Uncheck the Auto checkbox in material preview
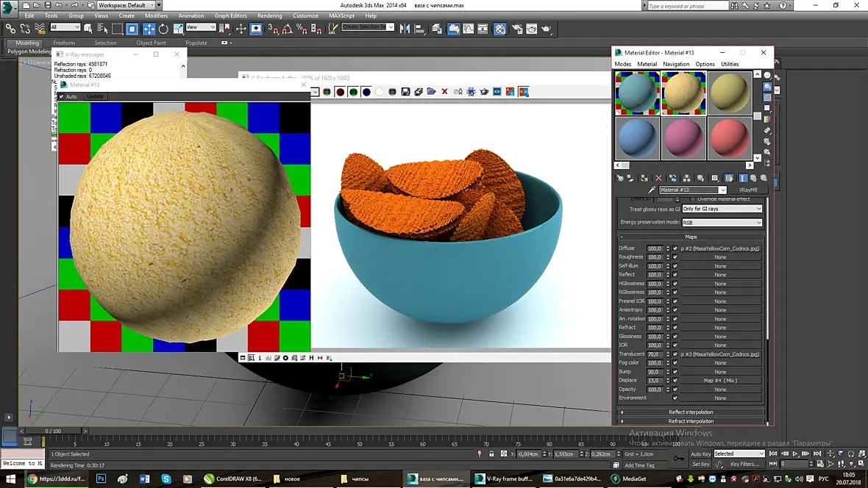The height and width of the screenshot is (488, 868). (62, 96)
